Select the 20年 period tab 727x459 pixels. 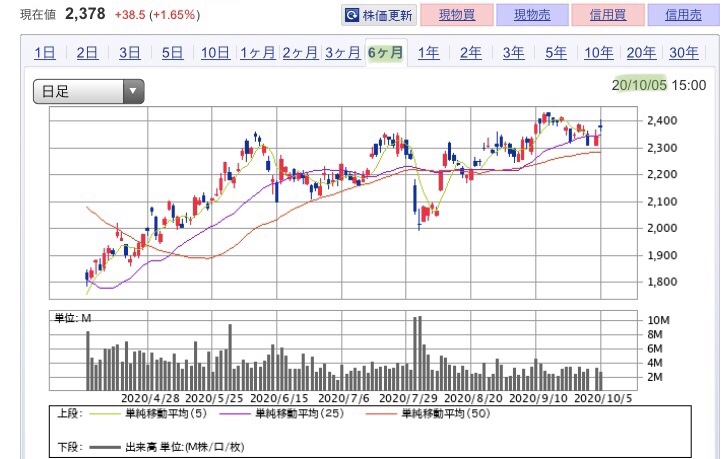tap(641, 53)
